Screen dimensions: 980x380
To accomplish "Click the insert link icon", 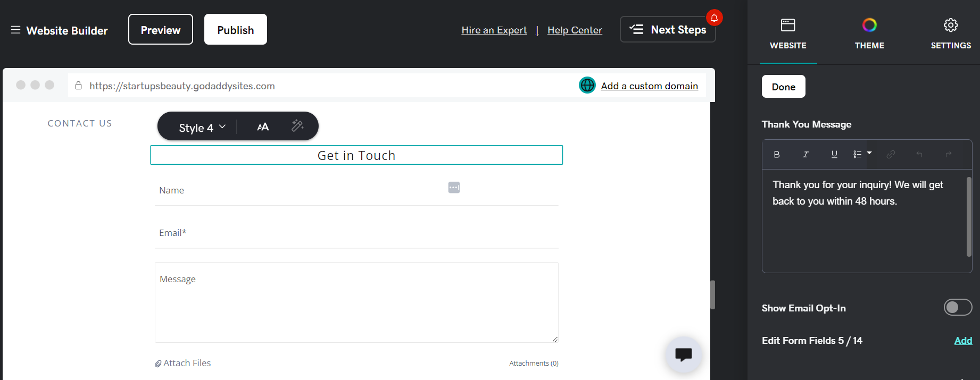I will tap(891, 155).
